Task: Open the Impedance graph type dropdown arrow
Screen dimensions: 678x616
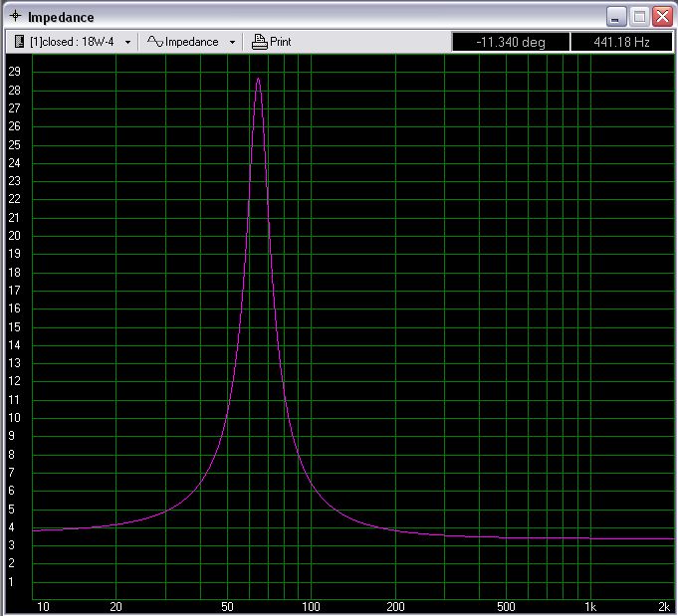Action: 232,43
